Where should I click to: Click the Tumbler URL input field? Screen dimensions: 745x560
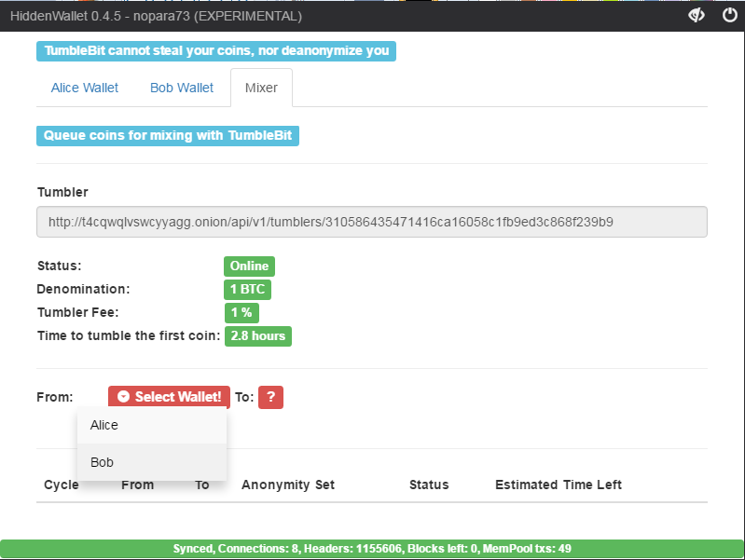click(372, 222)
